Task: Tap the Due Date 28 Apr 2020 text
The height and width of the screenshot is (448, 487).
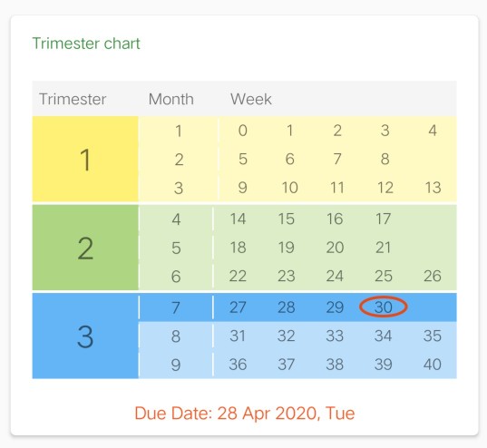Action: click(x=245, y=414)
